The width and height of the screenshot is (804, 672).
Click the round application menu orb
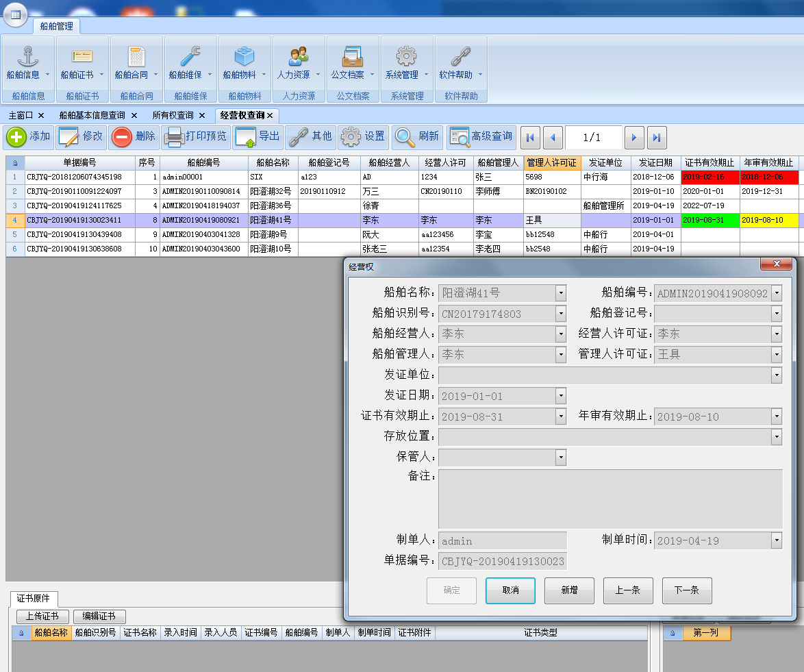point(15,14)
